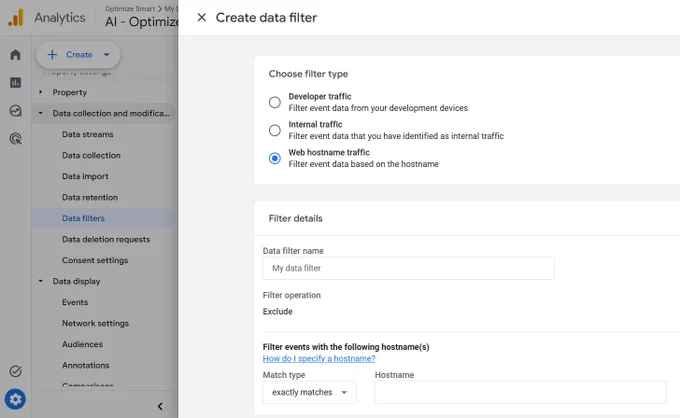The height and width of the screenshot is (418, 680).
Task: Open Network settings
Action: 95,323
